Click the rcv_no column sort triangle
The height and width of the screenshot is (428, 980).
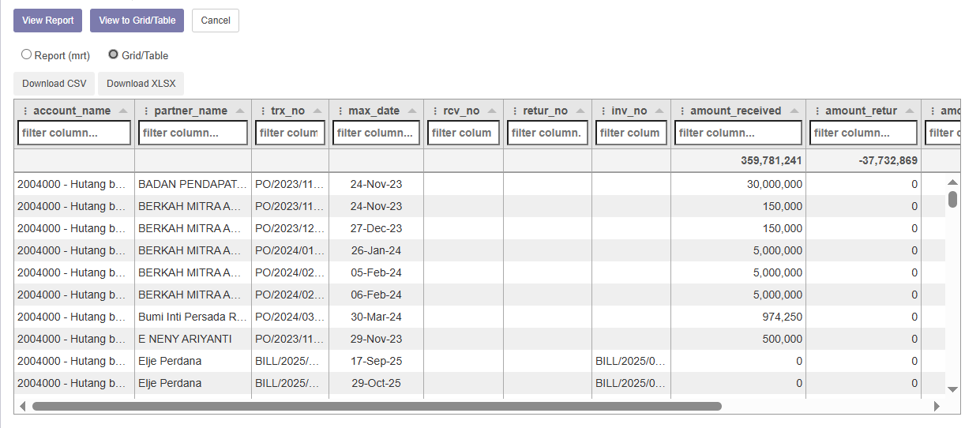click(492, 111)
